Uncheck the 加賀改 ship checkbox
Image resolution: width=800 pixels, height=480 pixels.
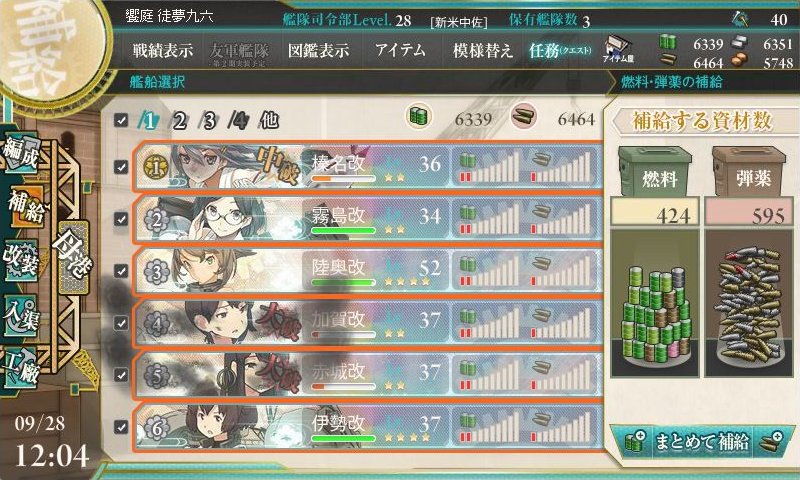[121, 323]
